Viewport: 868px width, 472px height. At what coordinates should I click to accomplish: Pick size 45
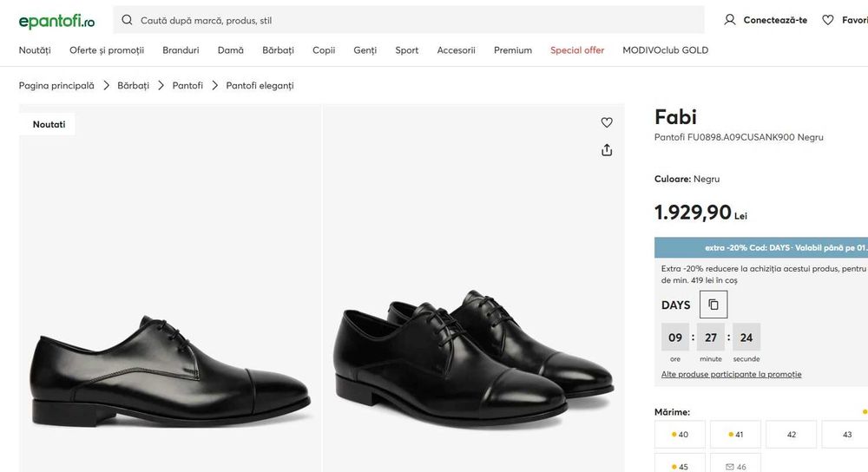680,467
